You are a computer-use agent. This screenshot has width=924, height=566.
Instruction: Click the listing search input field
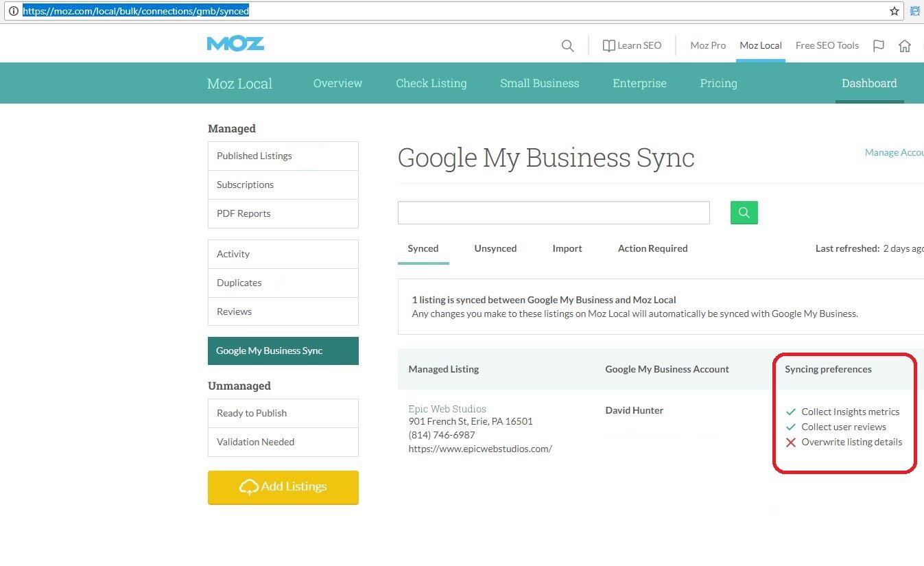click(554, 213)
